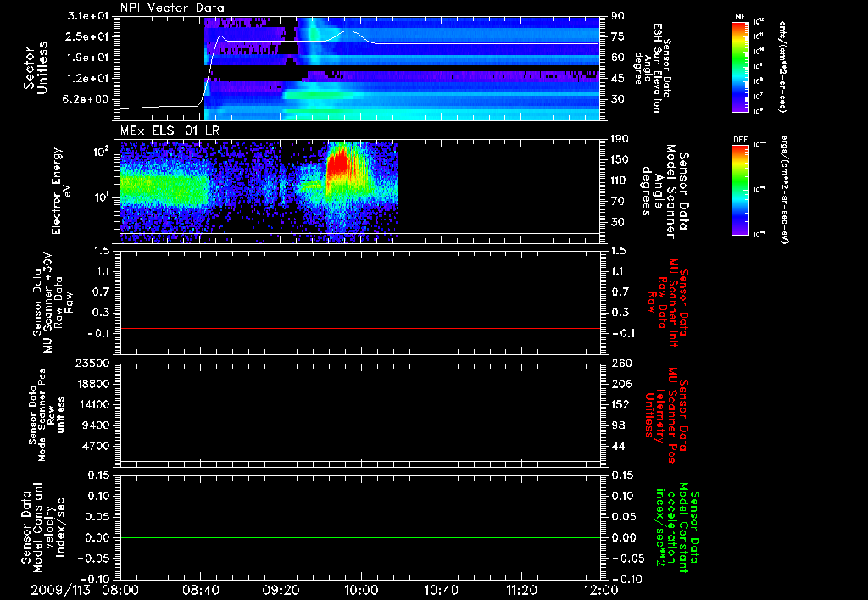Select the "18800" scanner position tick label
This screenshot has width=868, height=600.
click(x=92, y=384)
